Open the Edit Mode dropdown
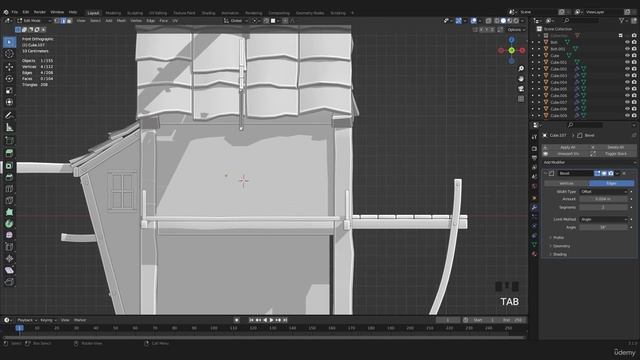This screenshot has width=640, height=360. point(34,20)
